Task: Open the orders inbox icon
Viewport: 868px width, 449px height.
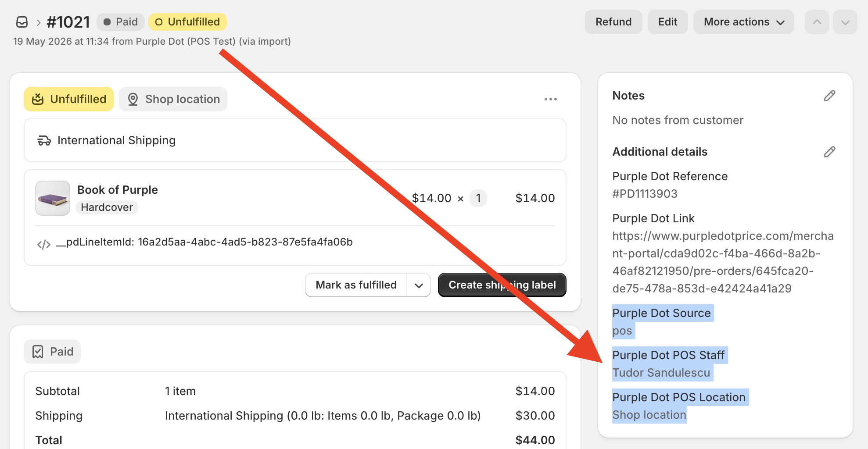Action: pyautogui.click(x=22, y=22)
